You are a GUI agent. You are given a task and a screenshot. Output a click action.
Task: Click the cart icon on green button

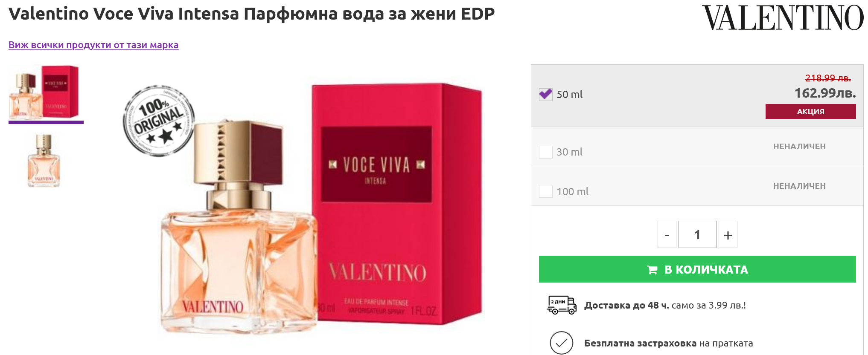click(652, 270)
